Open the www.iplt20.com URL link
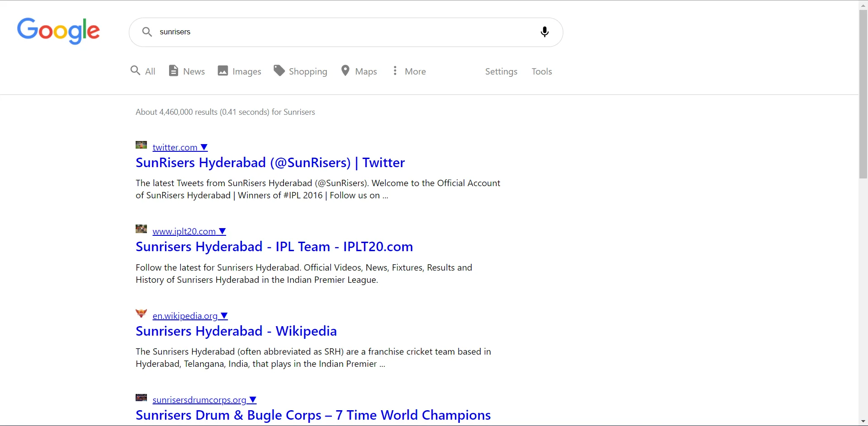Image resolution: width=868 pixels, height=426 pixels. pyautogui.click(x=184, y=231)
